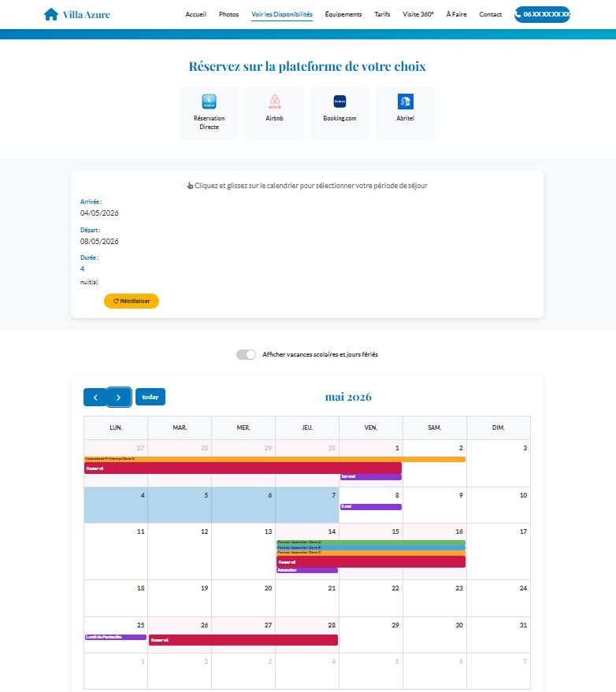Toggle school holidays and public holidays display
Image resolution: width=616 pixels, height=692 pixels.
pyautogui.click(x=246, y=354)
